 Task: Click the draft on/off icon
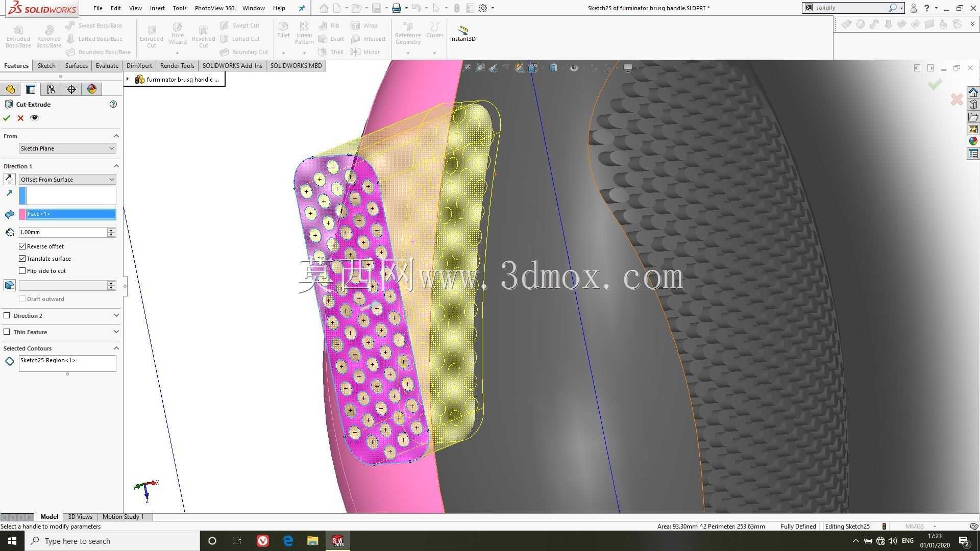[x=9, y=285]
